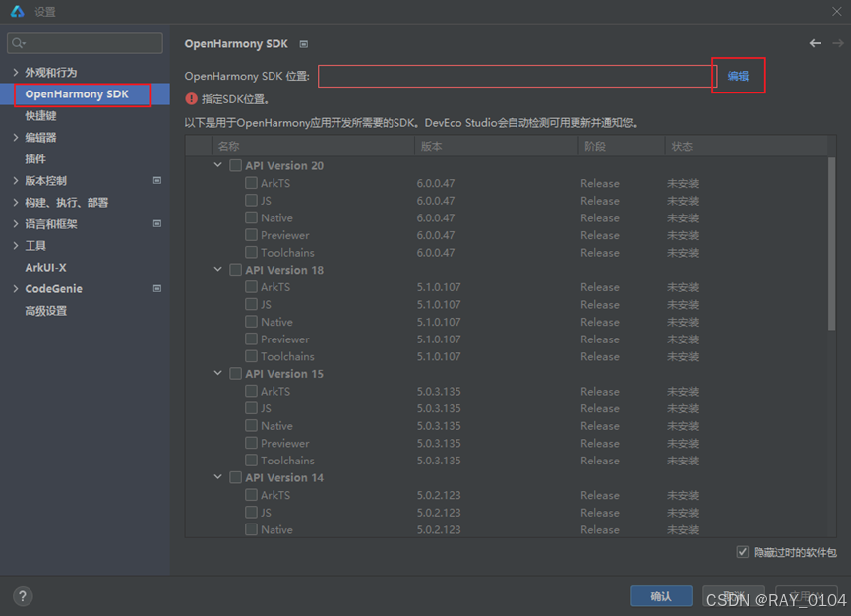Screen dimensions: 851x616
Task: Check Native 5.0.3.135 checkbox
Action: point(251,425)
